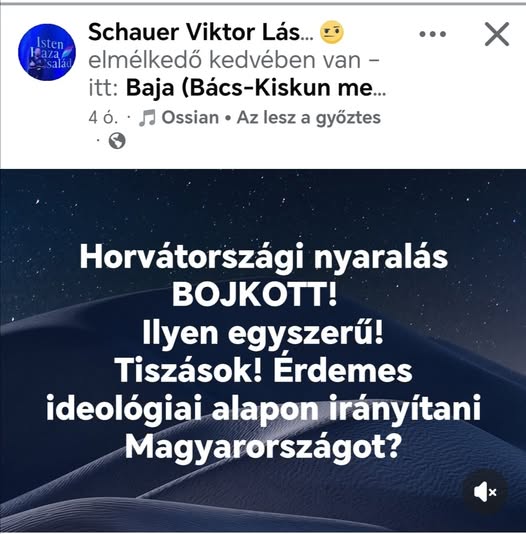Unmute the video with the speaker icon
526x534 pixels.
[485, 492]
